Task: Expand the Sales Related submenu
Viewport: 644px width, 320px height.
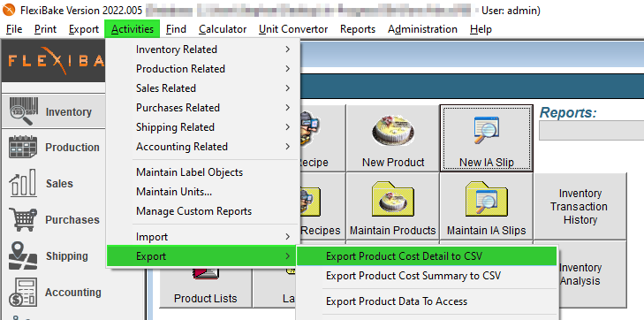Action: pos(201,88)
